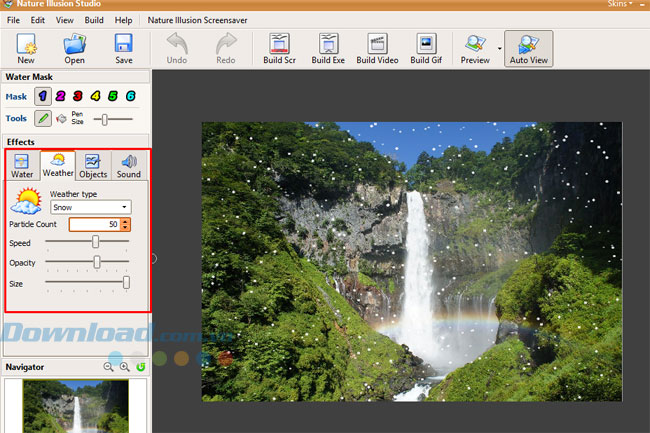Select water mask number 1
This screenshot has height=433, width=650.
[x=43, y=96]
